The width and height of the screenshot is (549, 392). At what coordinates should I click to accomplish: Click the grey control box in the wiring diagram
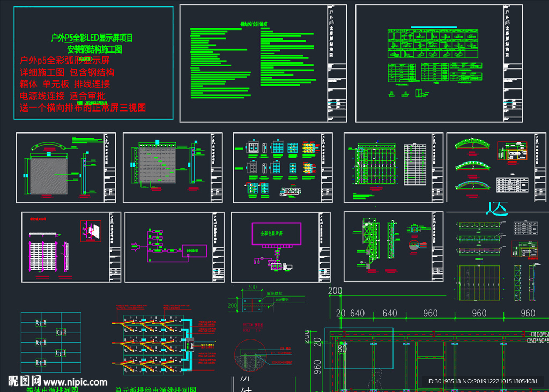click(x=189, y=345)
